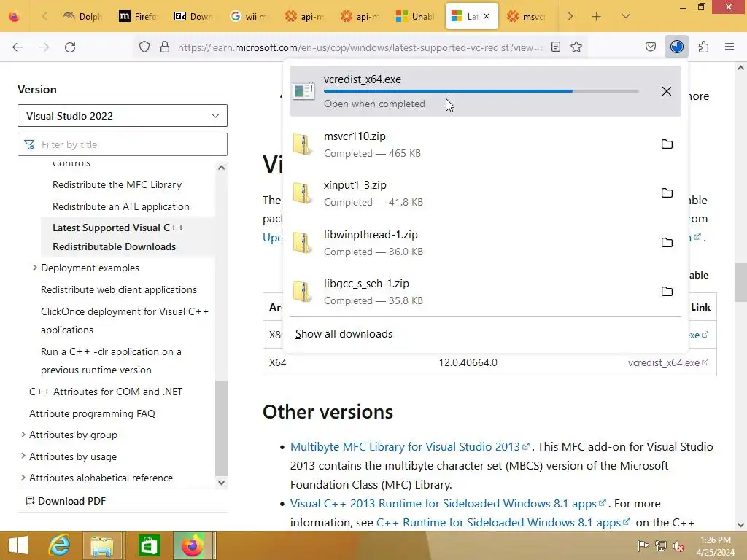Click the libgcc_s_seh-1.zip file icon
The image size is (747, 560).
click(x=303, y=292)
